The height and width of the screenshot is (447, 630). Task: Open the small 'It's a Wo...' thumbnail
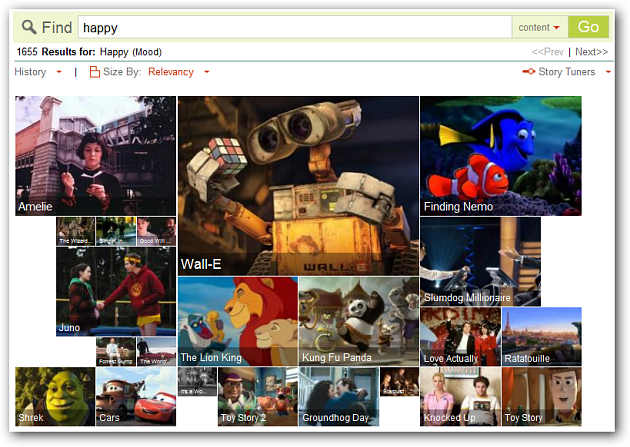tap(197, 381)
